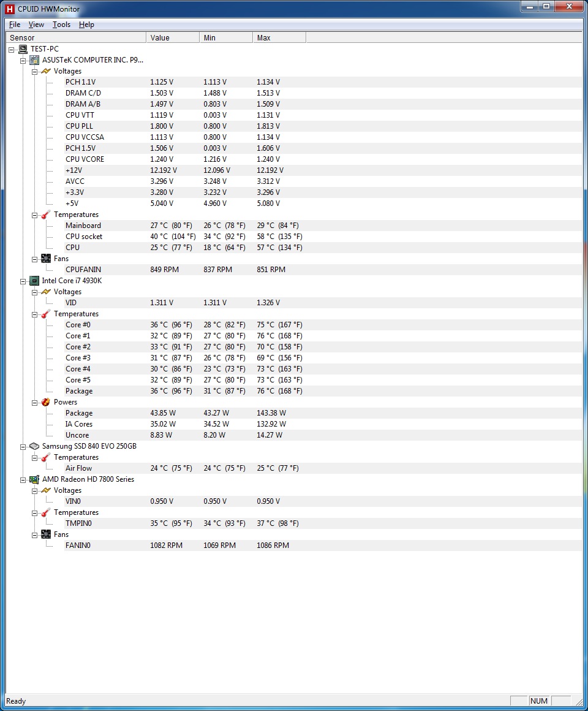Image resolution: width=588 pixels, height=711 pixels.
Task: Select the Air Flow temperature row
Action: 323,468
